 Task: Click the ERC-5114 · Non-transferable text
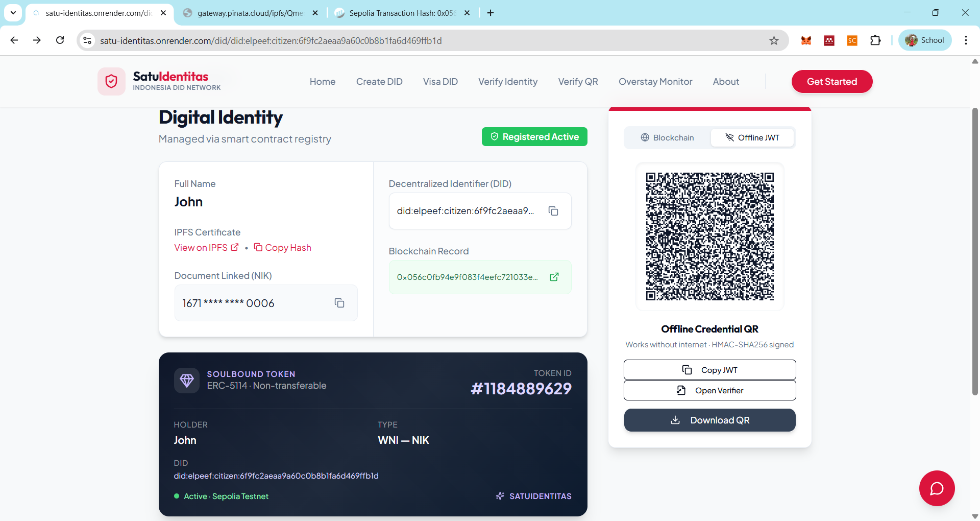[266, 386]
